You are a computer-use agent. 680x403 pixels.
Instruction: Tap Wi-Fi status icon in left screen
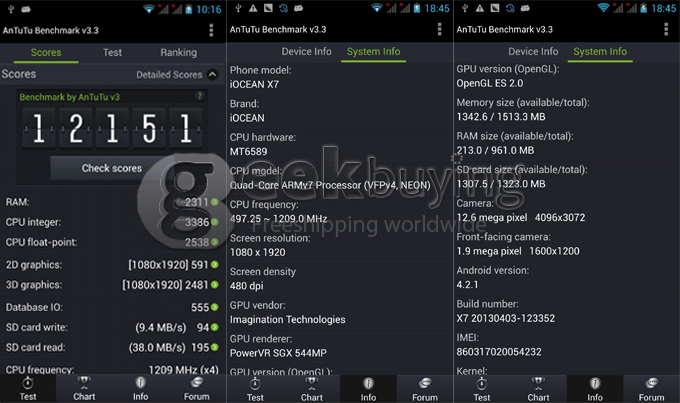(x=149, y=9)
